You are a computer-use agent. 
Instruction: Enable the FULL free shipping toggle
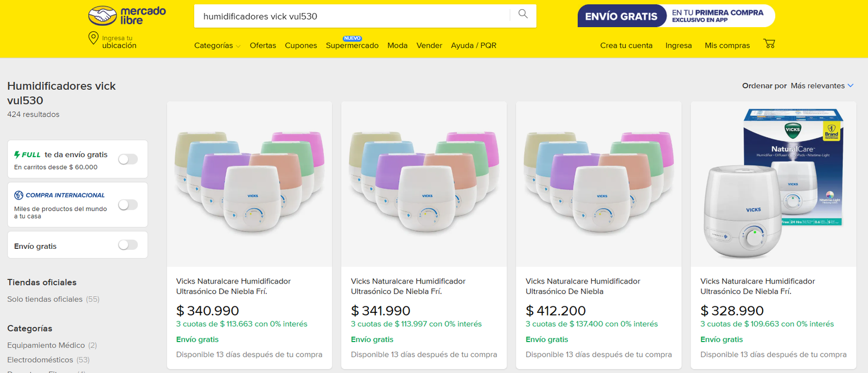point(128,159)
